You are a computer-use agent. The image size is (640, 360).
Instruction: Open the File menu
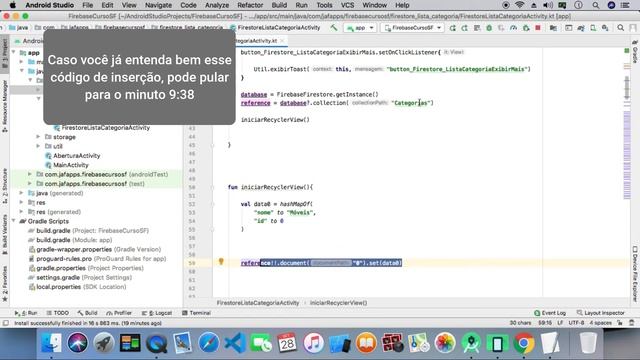tap(87, 5)
